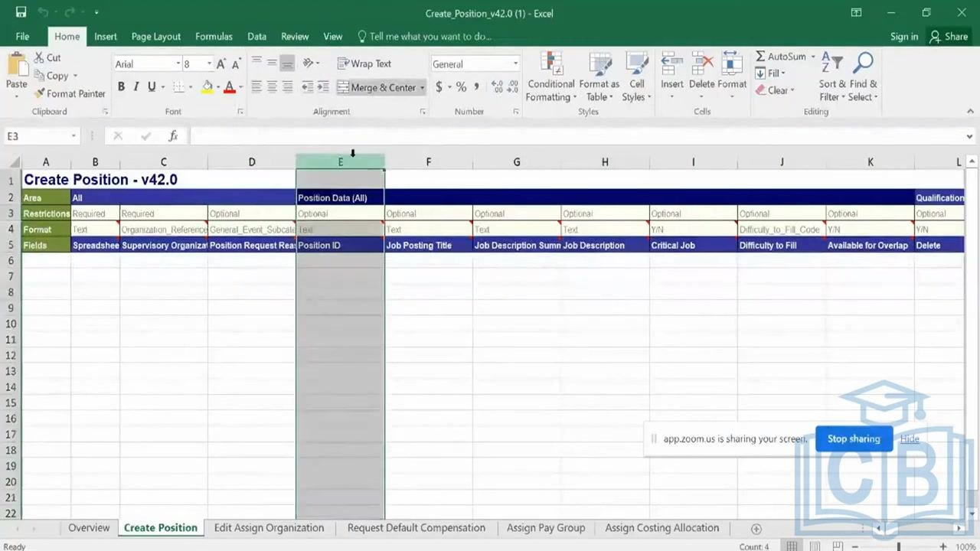Image resolution: width=980 pixels, height=551 pixels.
Task: Switch to the Insert ribbon tab
Action: [106, 36]
